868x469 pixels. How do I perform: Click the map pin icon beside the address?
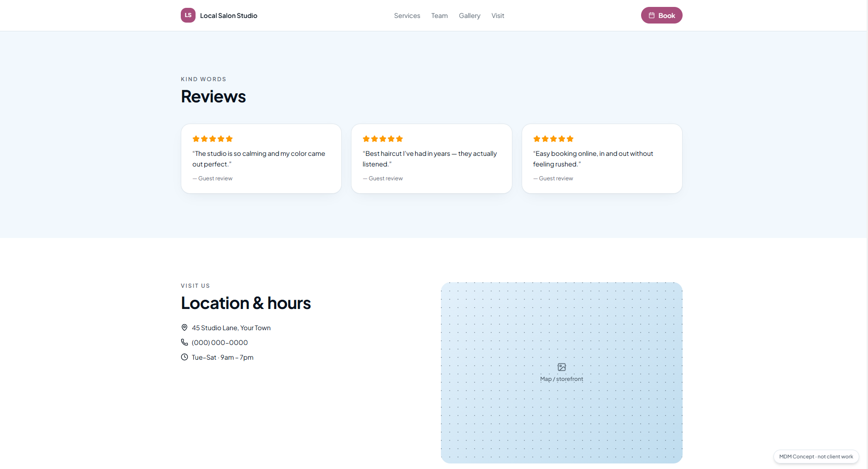point(184,327)
